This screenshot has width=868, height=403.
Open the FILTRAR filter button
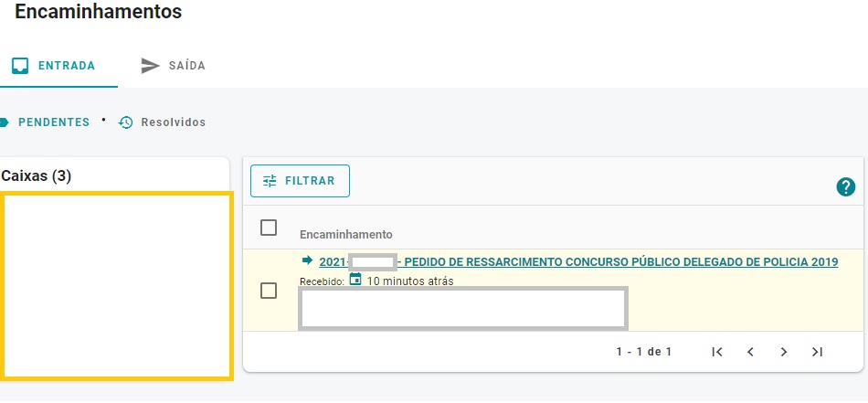click(x=300, y=181)
